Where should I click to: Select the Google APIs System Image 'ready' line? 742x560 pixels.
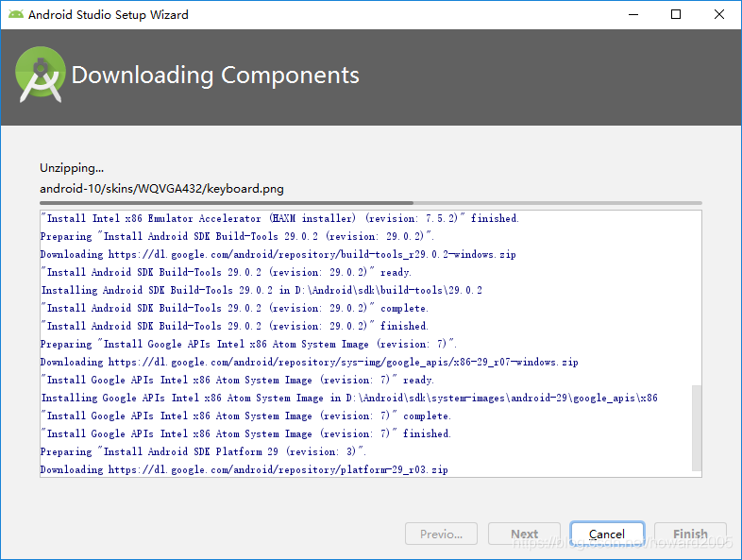coord(238,381)
